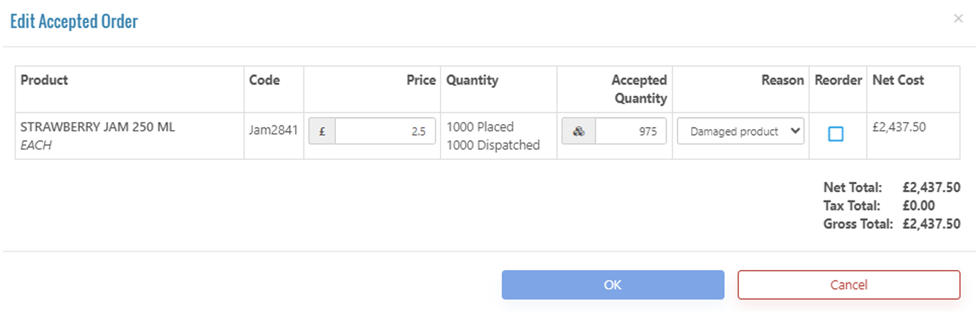Image resolution: width=980 pixels, height=320 pixels.
Task: Click the pound currency icon beside price
Action: [322, 132]
